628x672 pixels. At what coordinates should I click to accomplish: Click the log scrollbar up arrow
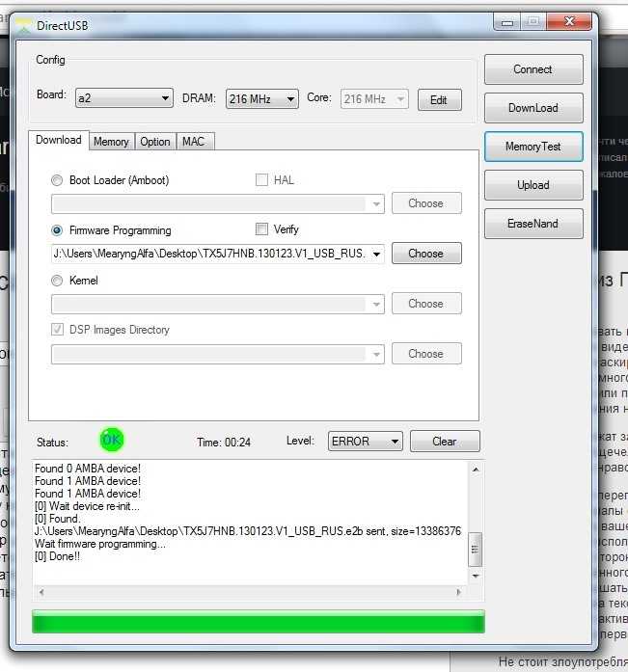point(476,470)
